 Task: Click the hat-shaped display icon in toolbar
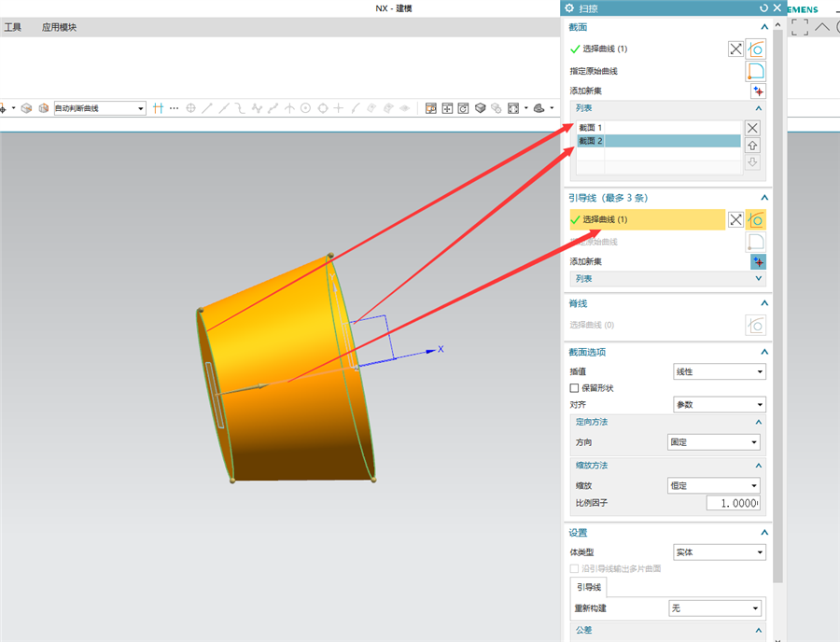pyautogui.click(x=539, y=108)
